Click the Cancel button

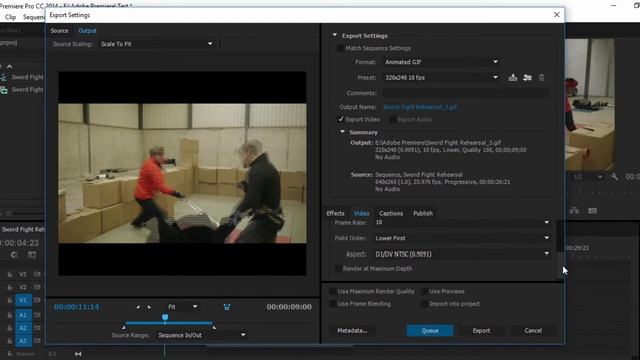(533, 331)
